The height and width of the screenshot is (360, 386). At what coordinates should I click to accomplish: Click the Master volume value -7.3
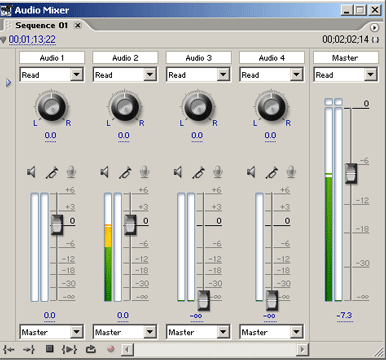344,315
